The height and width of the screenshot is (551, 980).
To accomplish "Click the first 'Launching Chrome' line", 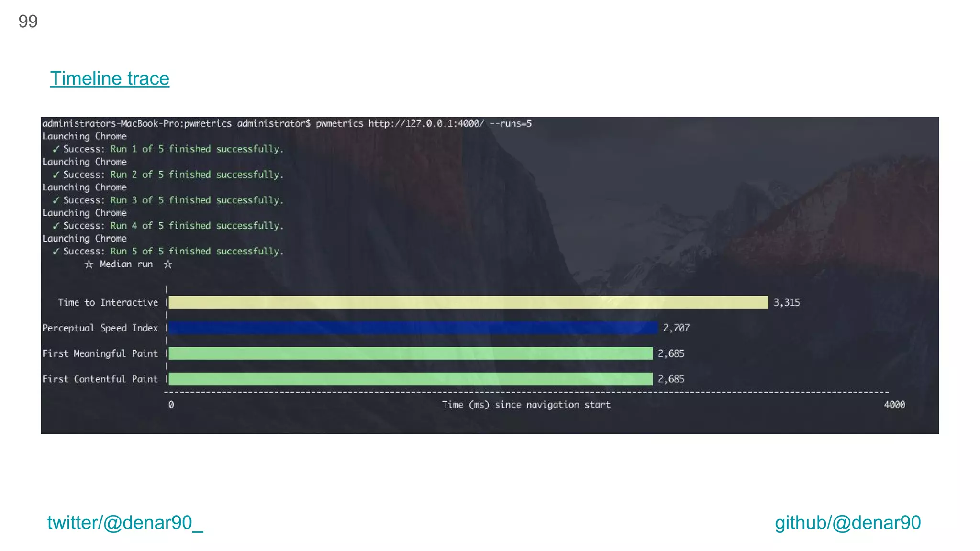I will (x=84, y=136).
